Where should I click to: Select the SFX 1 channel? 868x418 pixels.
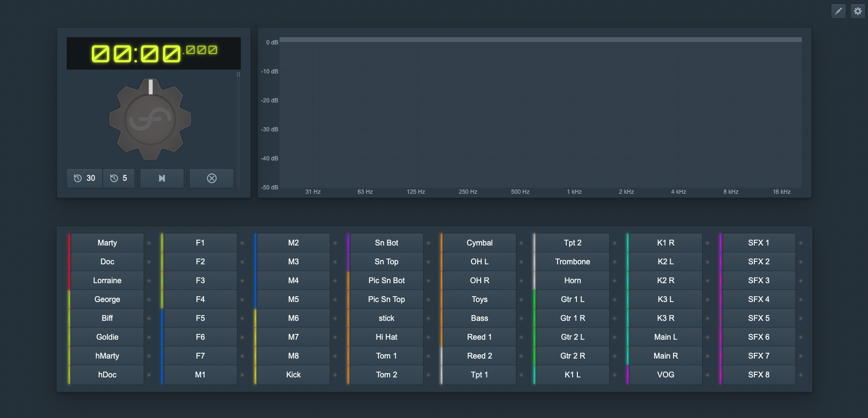click(x=759, y=243)
